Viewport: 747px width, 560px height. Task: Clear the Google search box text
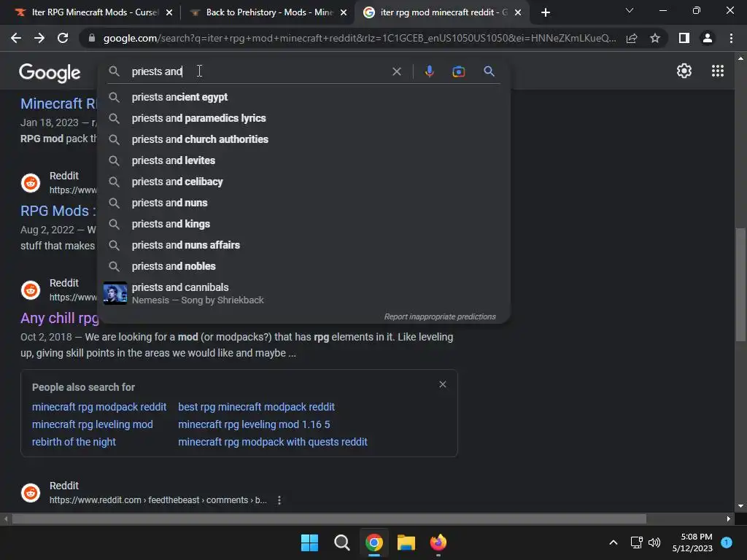[x=396, y=71]
